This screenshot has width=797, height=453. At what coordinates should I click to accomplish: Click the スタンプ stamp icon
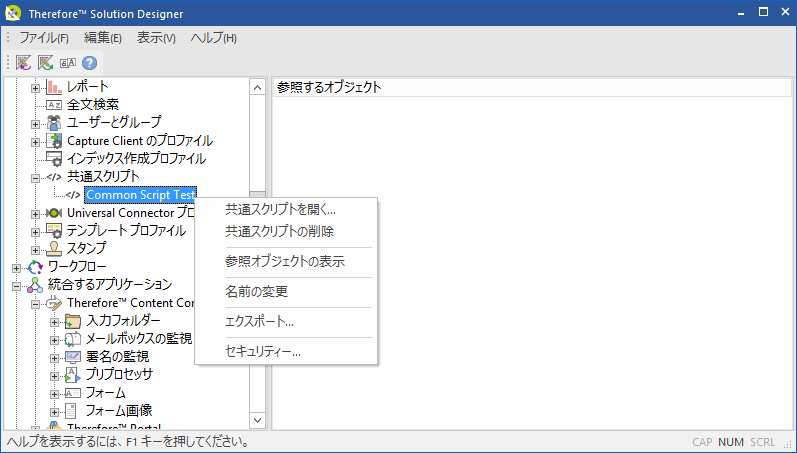[54, 249]
